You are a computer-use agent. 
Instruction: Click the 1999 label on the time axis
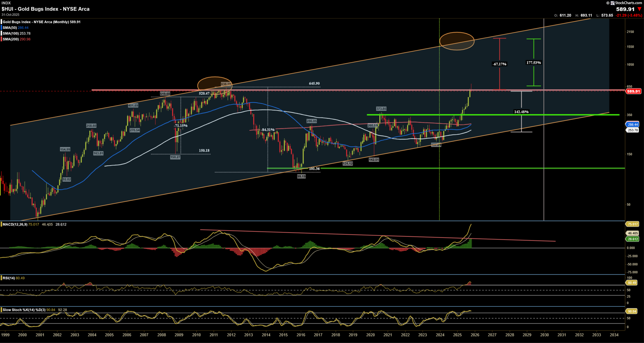point(5,335)
